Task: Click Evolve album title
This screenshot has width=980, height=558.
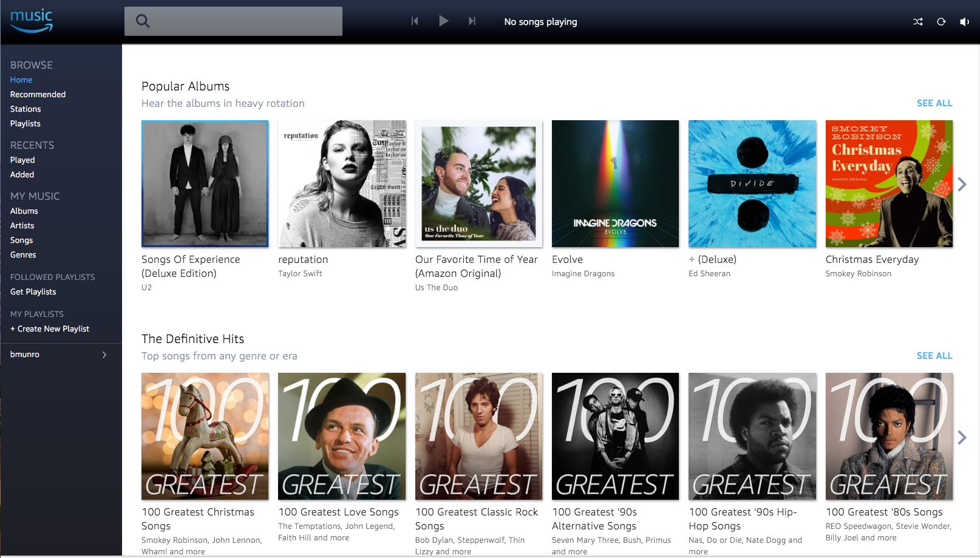Action: [x=567, y=259]
